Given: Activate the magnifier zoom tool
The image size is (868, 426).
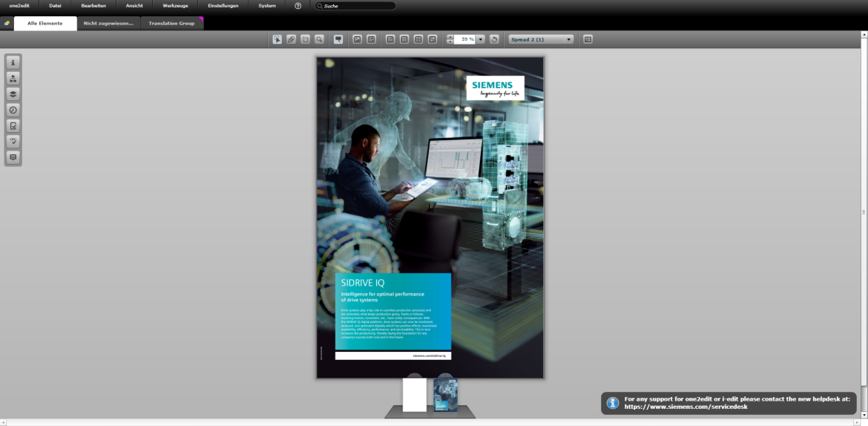Looking at the screenshot, I should pos(320,39).
